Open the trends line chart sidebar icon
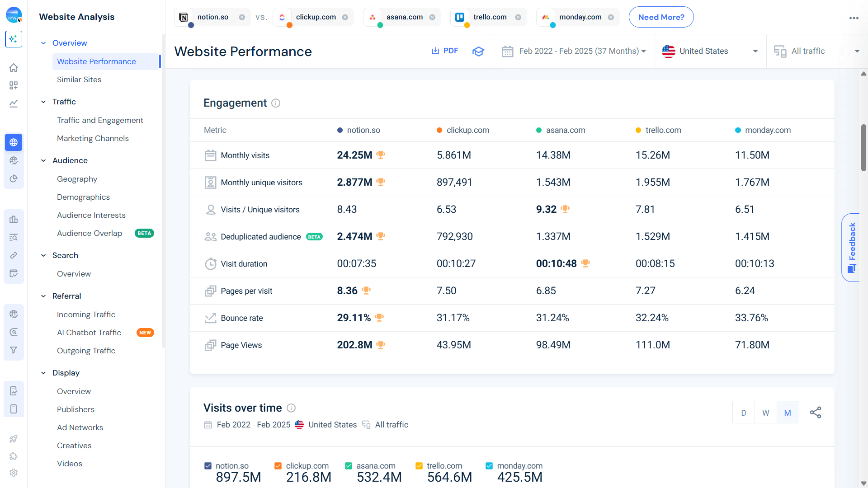The width and height of the screenshot is (868, 488). [x=14, y=103]
